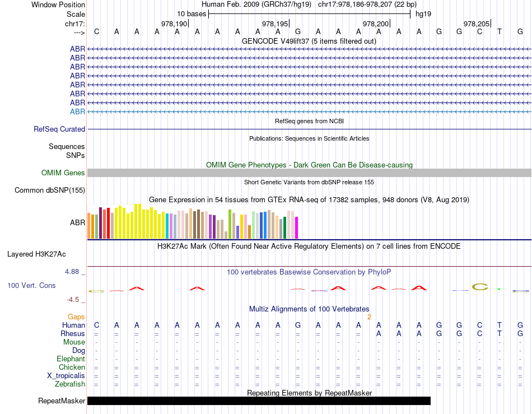
Task: Open Short Genetic Variants from dbSNP title
Action: (x=309, y=182)
